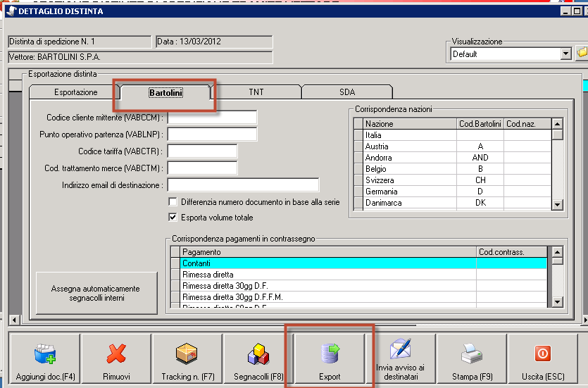588x388 pixels.
Task: Click the Stampa (F9) printer icon
Action: pyautogui.click(x=472, y=358)
